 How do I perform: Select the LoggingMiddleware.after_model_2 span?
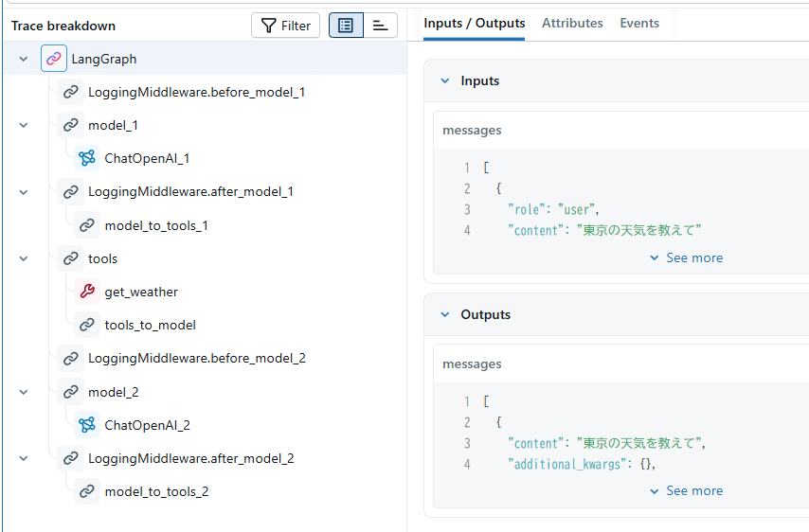(x=191, y=459)
